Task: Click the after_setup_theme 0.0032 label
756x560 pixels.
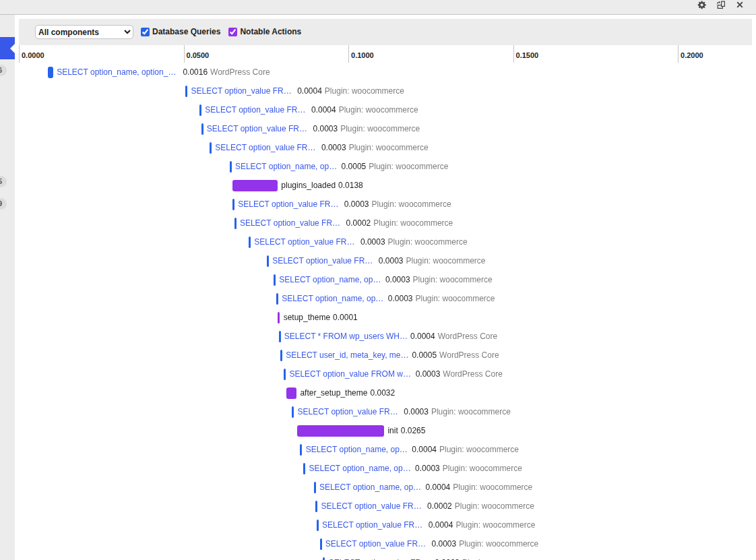Action: pos(347,393)
